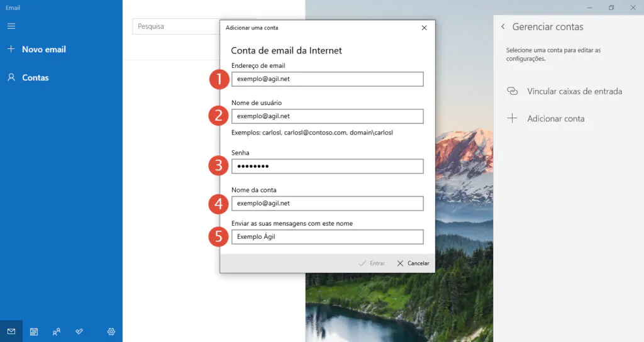This screenshot has width=644, height=342.
Task: Close the Email application window
Action: (633, 8)
